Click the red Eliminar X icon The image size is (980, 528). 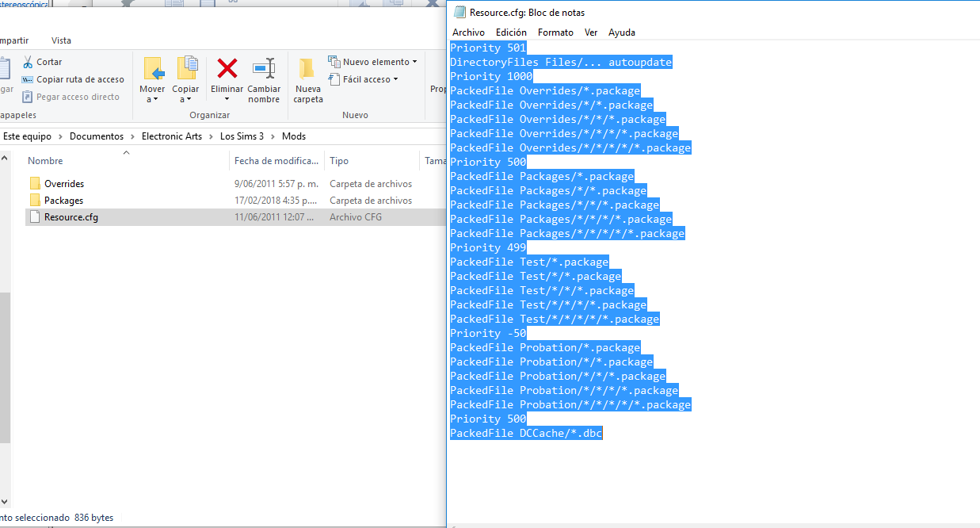pos(227,68)
